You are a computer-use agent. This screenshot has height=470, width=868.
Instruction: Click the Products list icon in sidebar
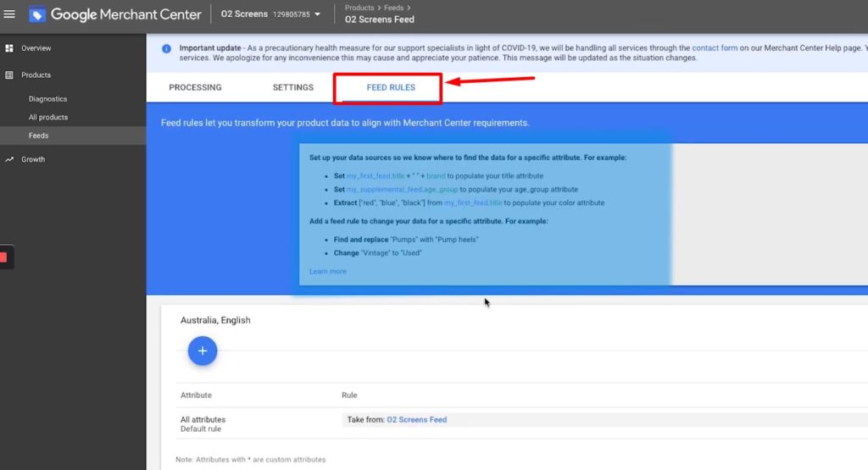[x=9, y=75]
